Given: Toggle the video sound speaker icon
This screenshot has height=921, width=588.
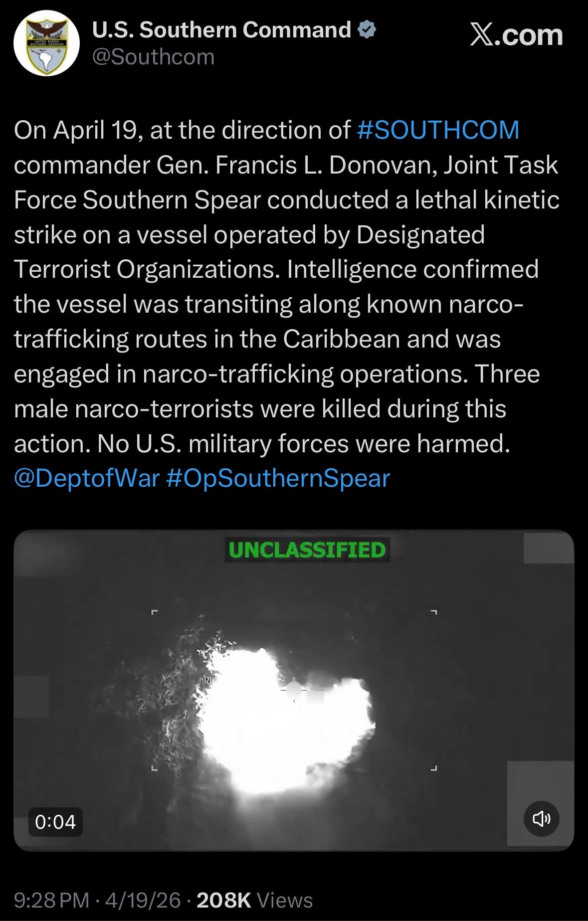Looking at the screenshot, I should 541,819.
